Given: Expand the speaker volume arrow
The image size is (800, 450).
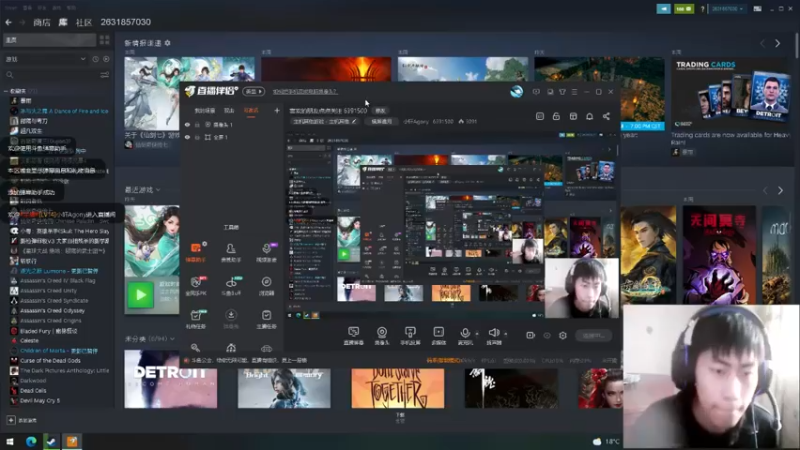Looking at the screenshot, I should pos(506,334).
